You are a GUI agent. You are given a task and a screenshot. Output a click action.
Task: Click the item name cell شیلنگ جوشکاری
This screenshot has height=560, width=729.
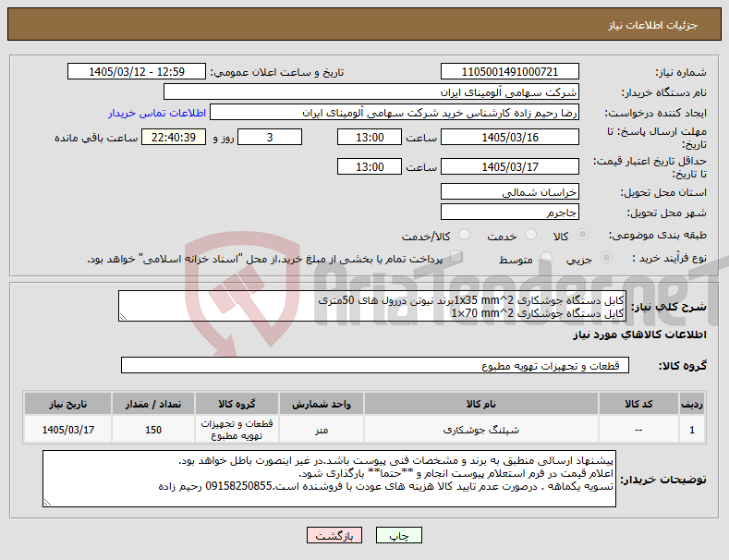tap(480, 430)
